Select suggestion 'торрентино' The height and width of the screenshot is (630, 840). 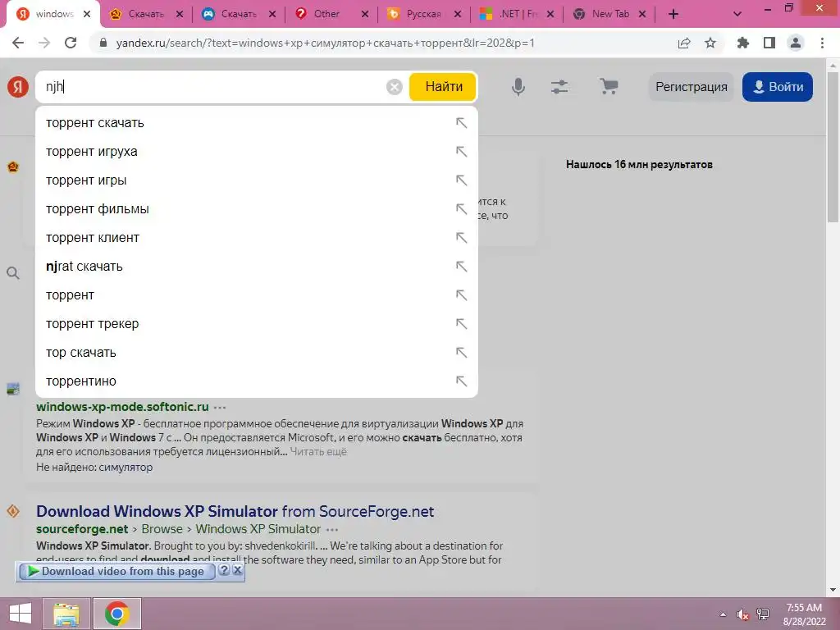[x=256, y=381]
